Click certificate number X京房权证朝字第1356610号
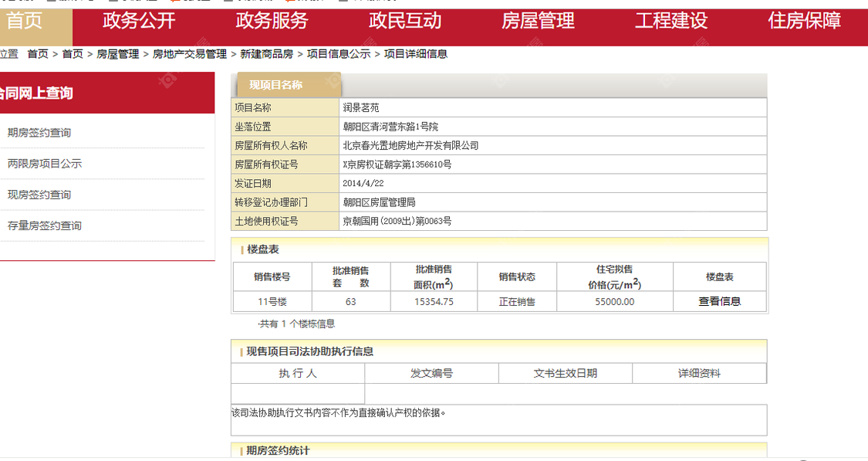This screenshot has height=461, width=868. [397, 164]
